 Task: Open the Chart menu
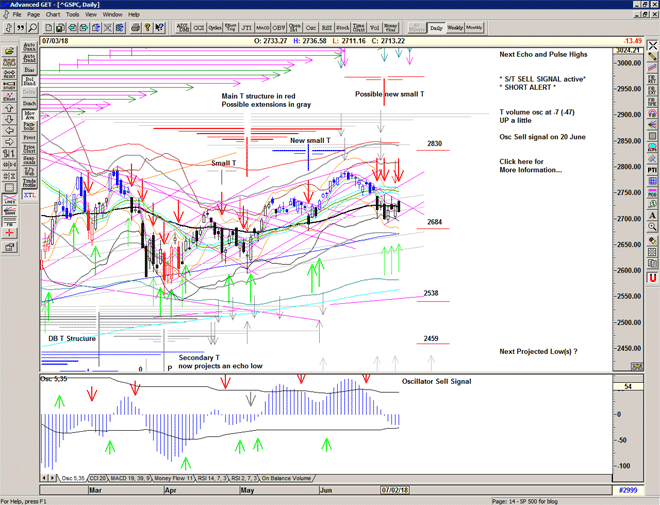coord(52,15)
